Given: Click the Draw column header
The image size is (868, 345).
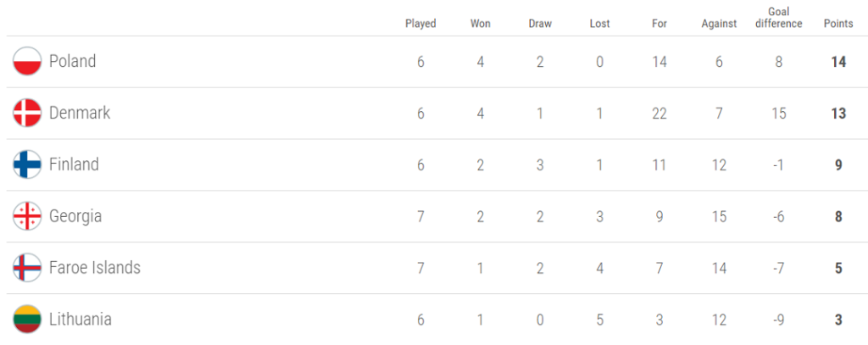Looking at the screenshot, I should click(x=540, y=24).
